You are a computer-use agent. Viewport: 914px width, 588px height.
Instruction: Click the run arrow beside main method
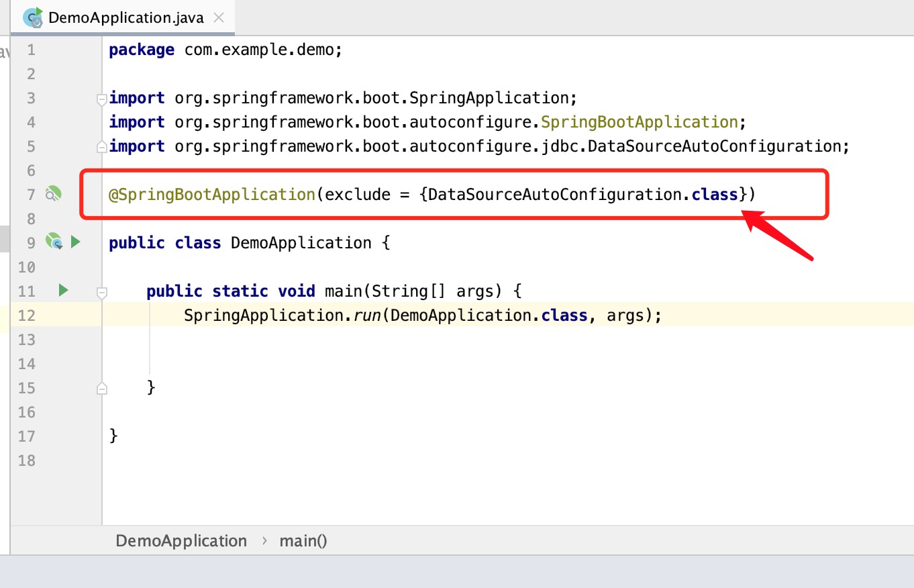63,290
